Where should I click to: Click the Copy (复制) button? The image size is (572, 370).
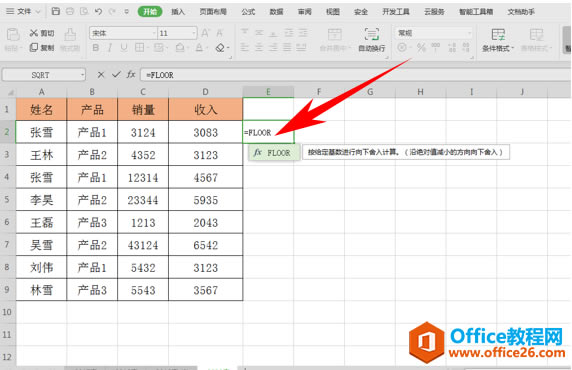pyautogui.click(x=42, y=47)
